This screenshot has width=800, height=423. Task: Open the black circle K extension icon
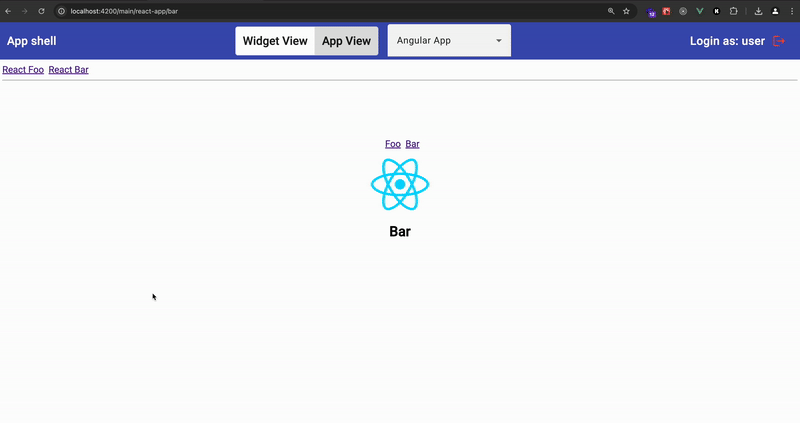click(x=716, y=11)
